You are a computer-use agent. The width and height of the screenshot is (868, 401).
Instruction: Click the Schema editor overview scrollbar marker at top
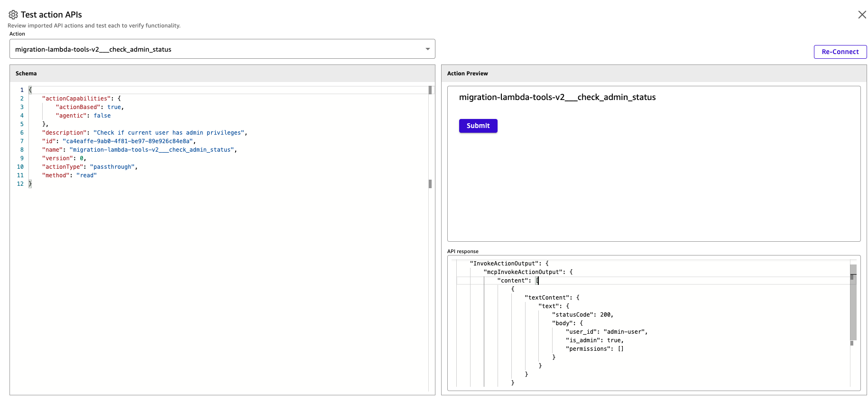(430, 90)
